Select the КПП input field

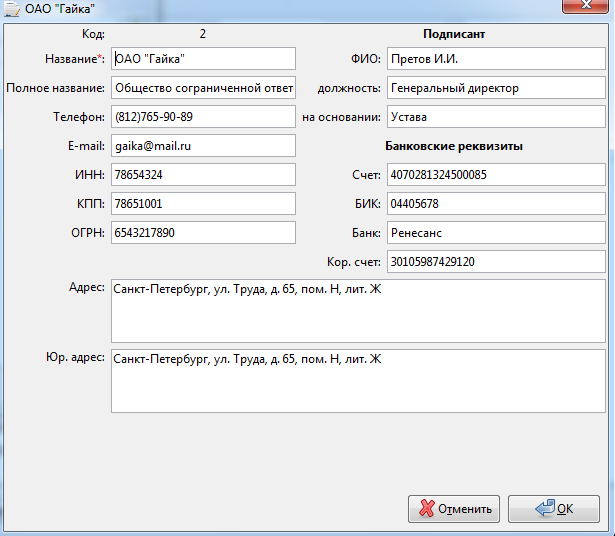pyautogui.click(x=203, y=204)
